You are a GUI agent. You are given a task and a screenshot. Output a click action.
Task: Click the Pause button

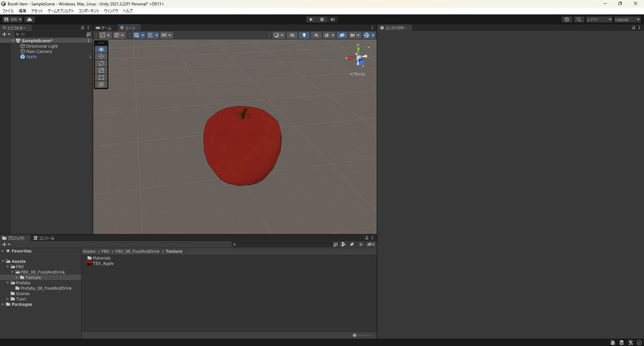[x=322, y=20]
